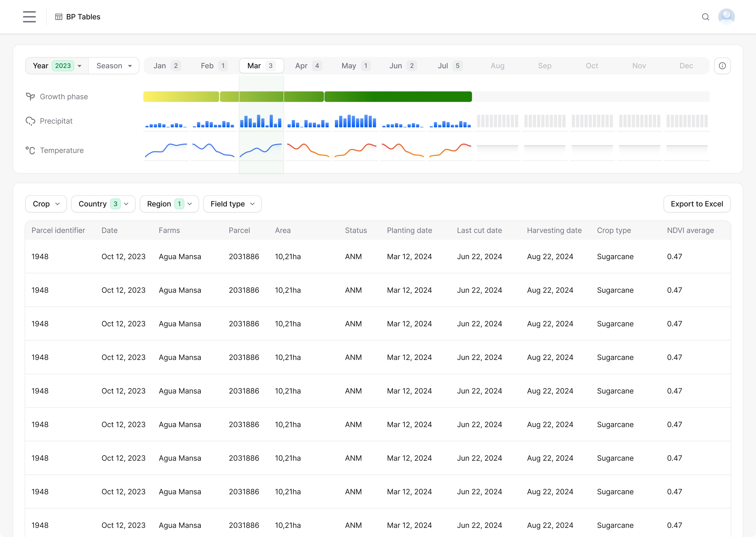The height and width of the screenshot is (537, 756).
Task: Click the dark green growth phase bar
Action: click(x=398, y=97)
